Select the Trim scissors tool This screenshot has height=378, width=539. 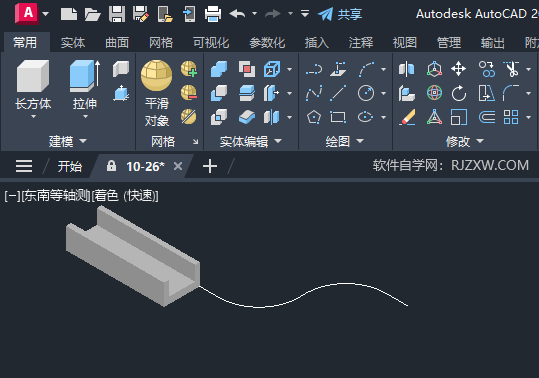(511, 69)
